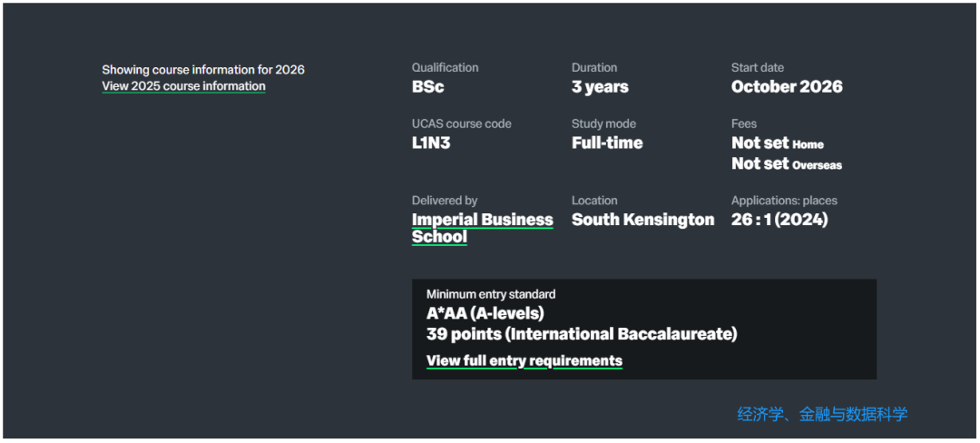Click the 'Not set' Home fee
Image resolution: width=980 pixels, height=443 pixels.
[760, 143]
